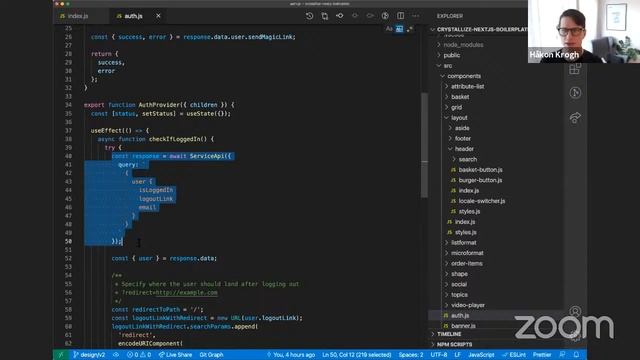Open the http://example.com link in comment

187,293
